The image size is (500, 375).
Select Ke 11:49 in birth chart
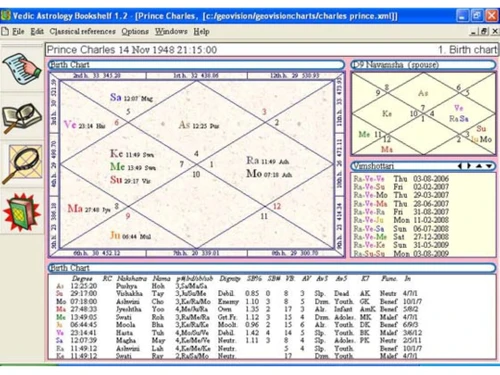pos(132,154)
